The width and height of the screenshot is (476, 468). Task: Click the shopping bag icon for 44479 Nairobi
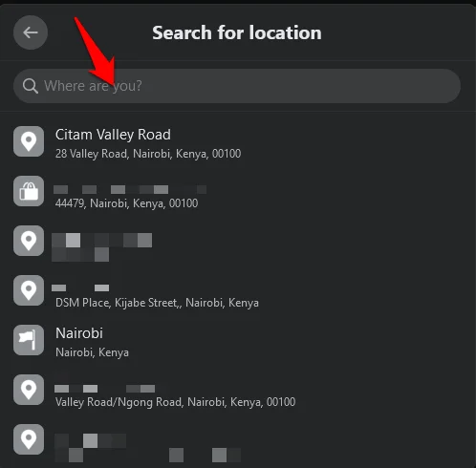29,191
